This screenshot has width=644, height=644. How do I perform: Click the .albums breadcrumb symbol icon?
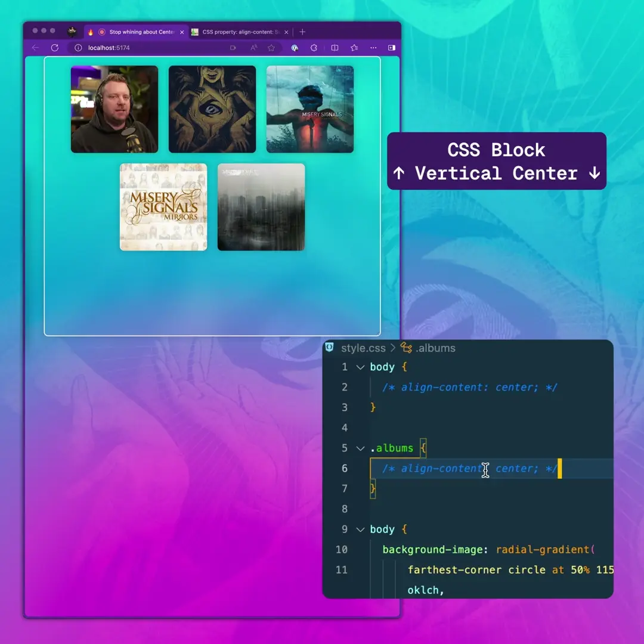coord(406,348)
